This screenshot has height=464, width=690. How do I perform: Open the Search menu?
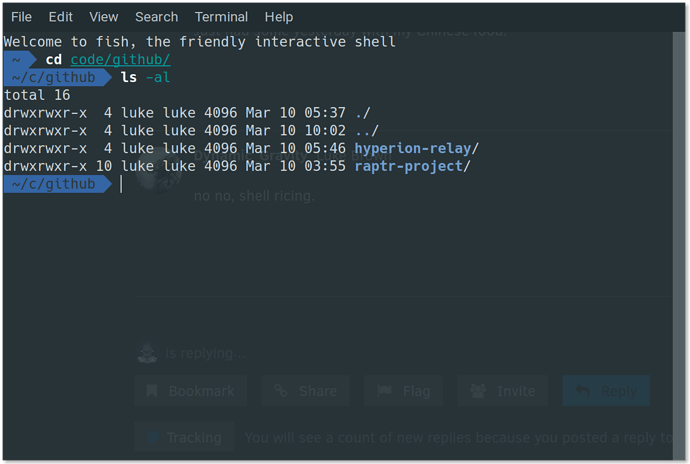(156, 17)
